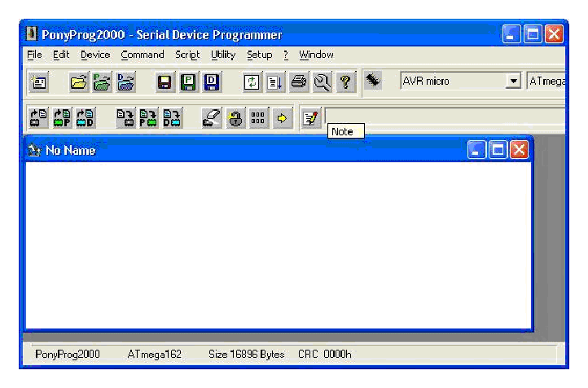Image resolution: width=588 pixels, height=388 pixels.
Task: Click the Size 16896 Bytes status text
Action: tap(247, 355)
